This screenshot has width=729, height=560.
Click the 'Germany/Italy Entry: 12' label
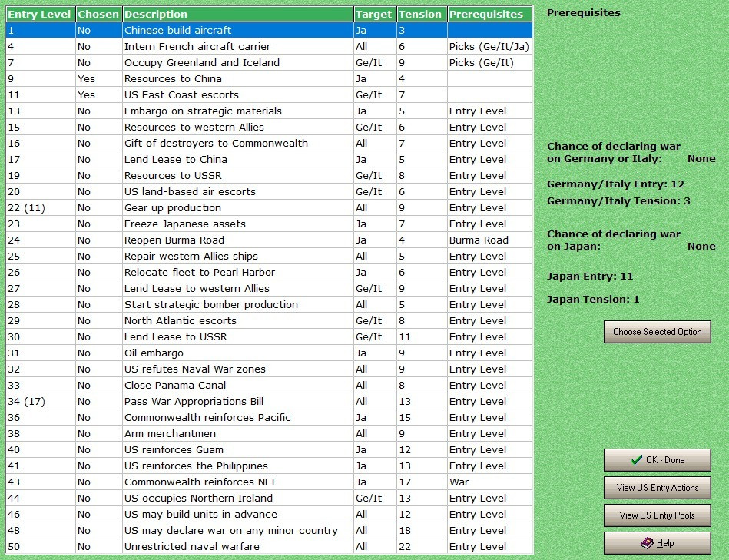click(x=615, y=184)
